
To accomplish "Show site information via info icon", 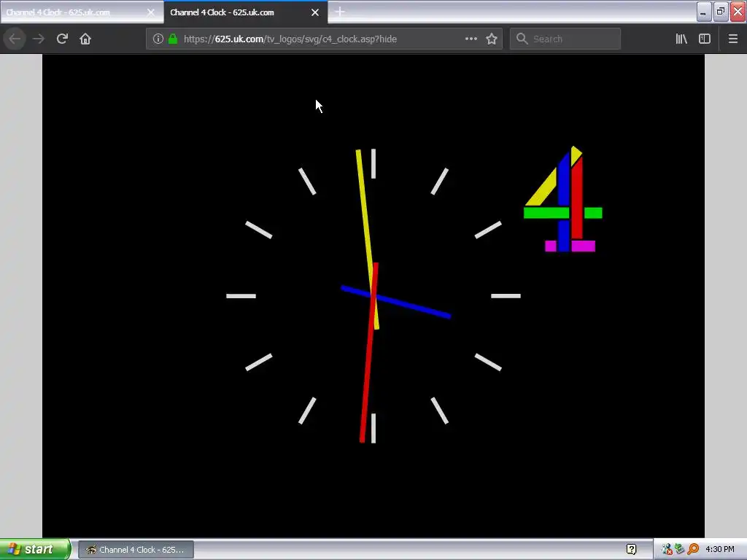I will [158, 39].
